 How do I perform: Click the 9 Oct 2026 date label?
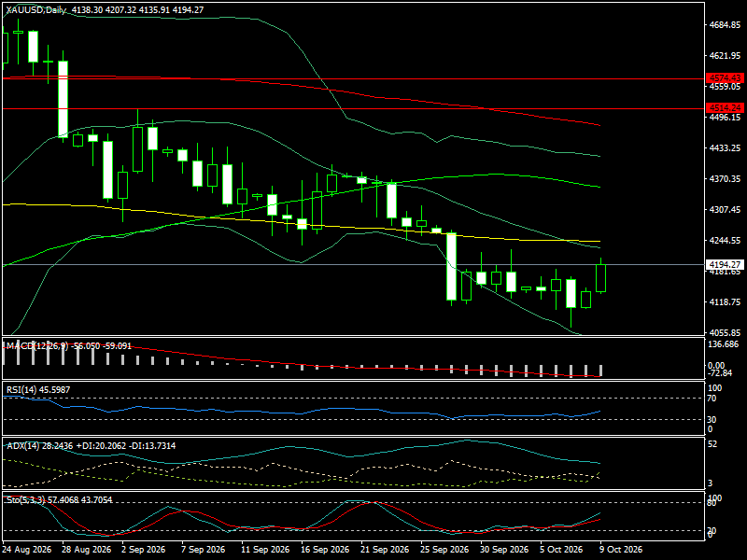click(x=621, y=550)
